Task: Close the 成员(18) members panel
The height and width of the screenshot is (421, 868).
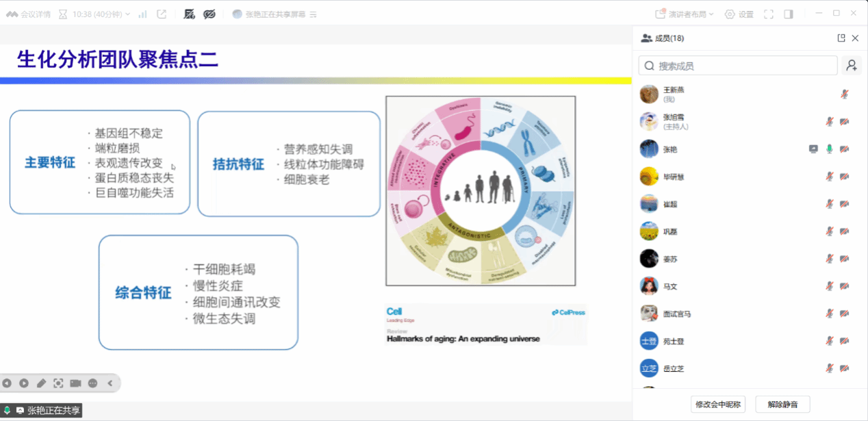Action: (854, 38)
